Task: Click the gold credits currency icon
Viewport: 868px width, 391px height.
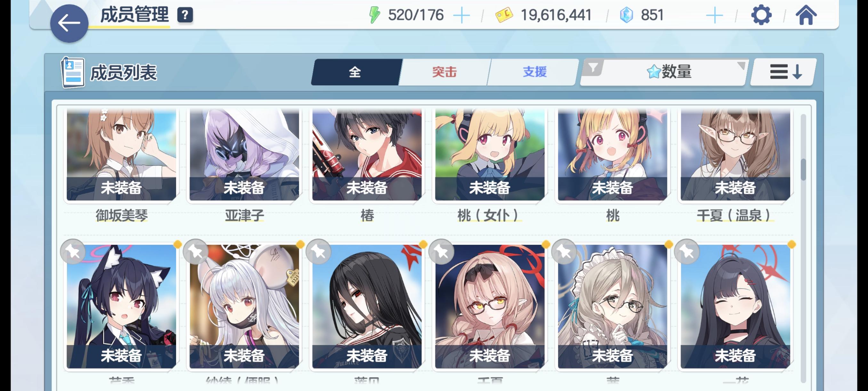Action: point(504,15)
